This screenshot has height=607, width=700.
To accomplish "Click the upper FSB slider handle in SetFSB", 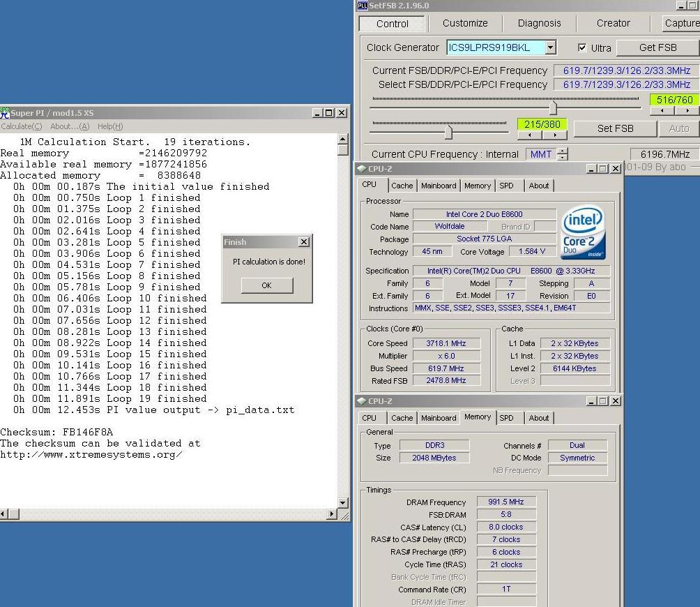I will [x=553, y=107].
